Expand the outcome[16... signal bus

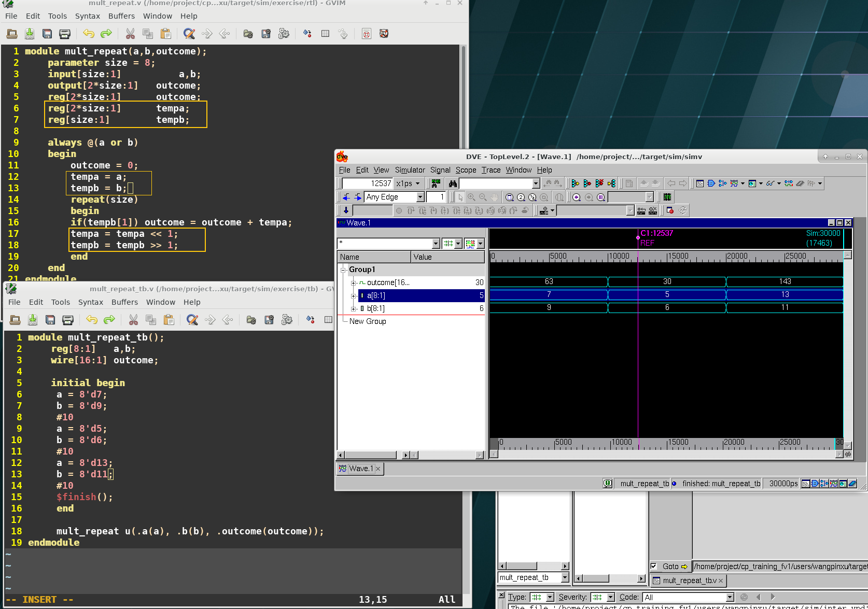[354, 283]
